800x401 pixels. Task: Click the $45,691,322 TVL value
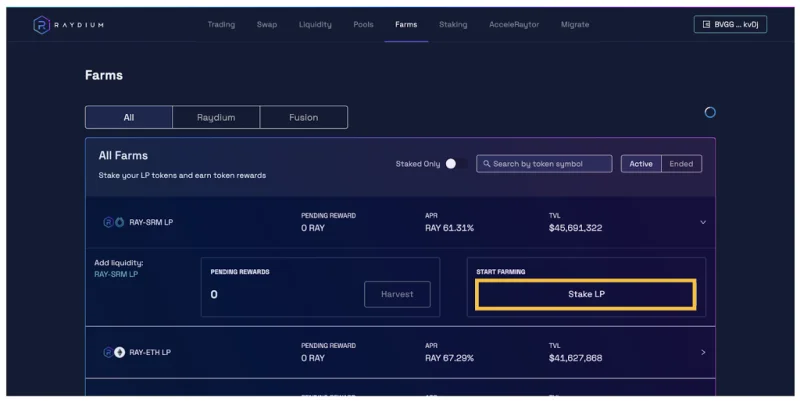pyautogui.click(x=575, y=228)
